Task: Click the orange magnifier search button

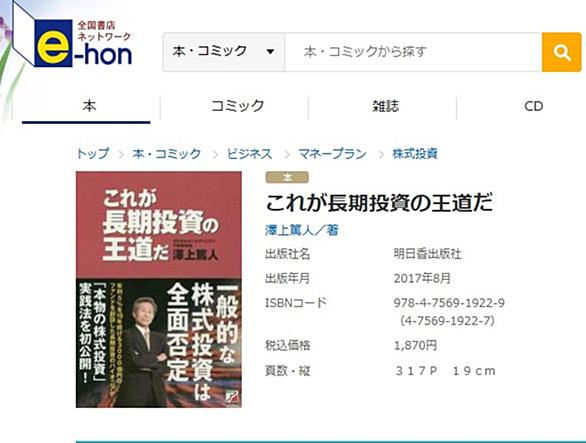Action: 561,52
